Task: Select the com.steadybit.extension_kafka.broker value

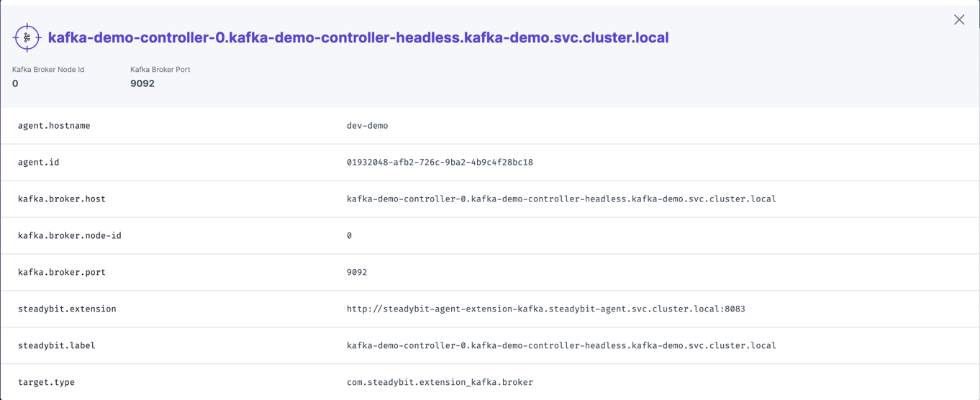Action: (440, 382)
